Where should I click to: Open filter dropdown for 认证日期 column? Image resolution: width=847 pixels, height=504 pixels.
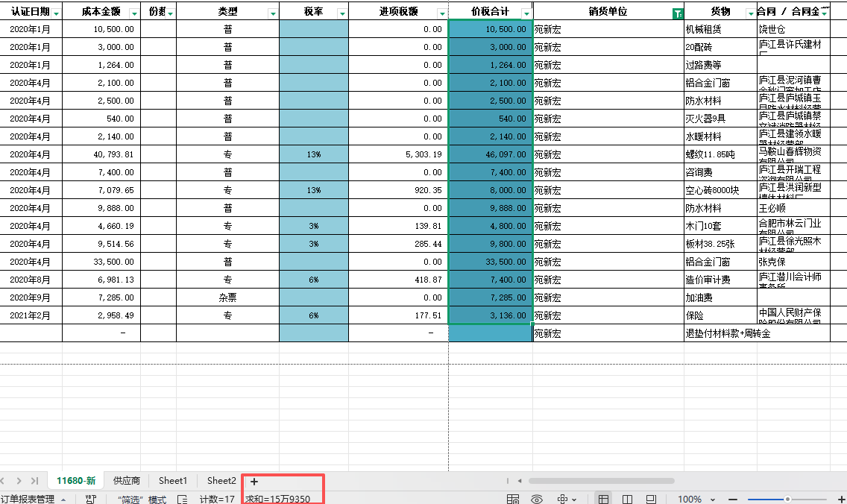[x=56, y=13]
